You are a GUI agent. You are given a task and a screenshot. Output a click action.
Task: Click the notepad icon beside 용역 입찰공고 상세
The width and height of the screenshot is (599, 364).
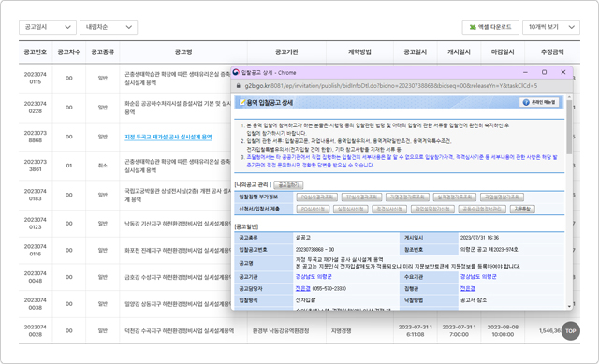click(241, 102)
